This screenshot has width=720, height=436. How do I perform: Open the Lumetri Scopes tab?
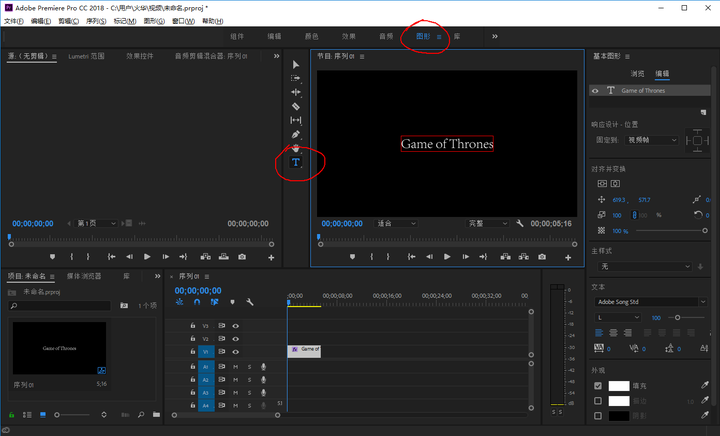[x=86, y=56]
